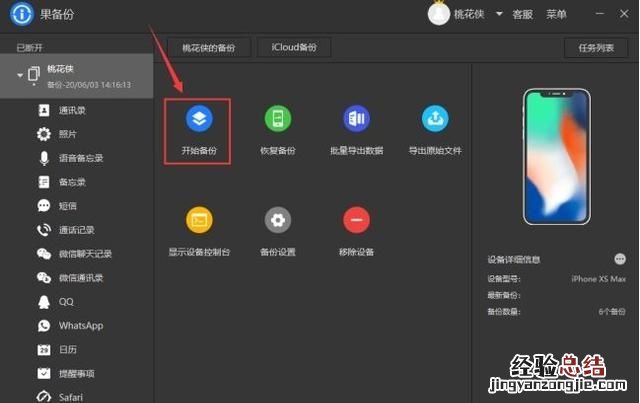This screenshot has width=640, height=403.
Task: Click the 已断开 disconnected status label
Action: pos(29,48)
